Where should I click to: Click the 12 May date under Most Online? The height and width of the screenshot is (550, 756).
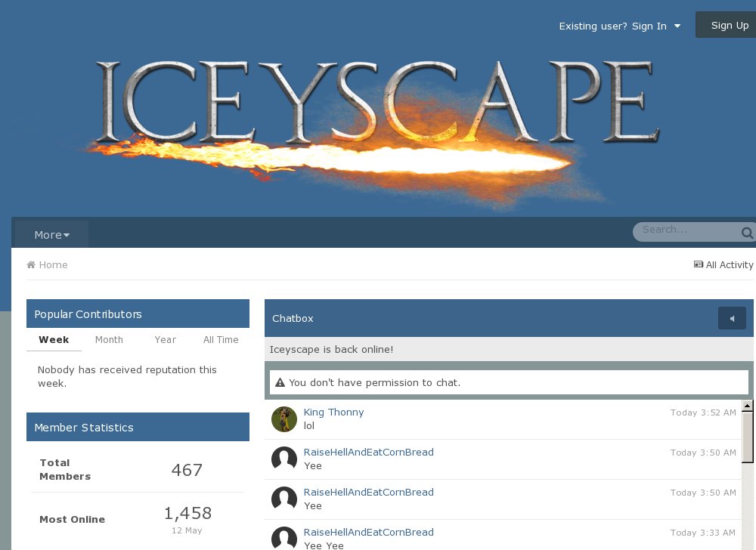pyautogui.click(x=187, y=530)
